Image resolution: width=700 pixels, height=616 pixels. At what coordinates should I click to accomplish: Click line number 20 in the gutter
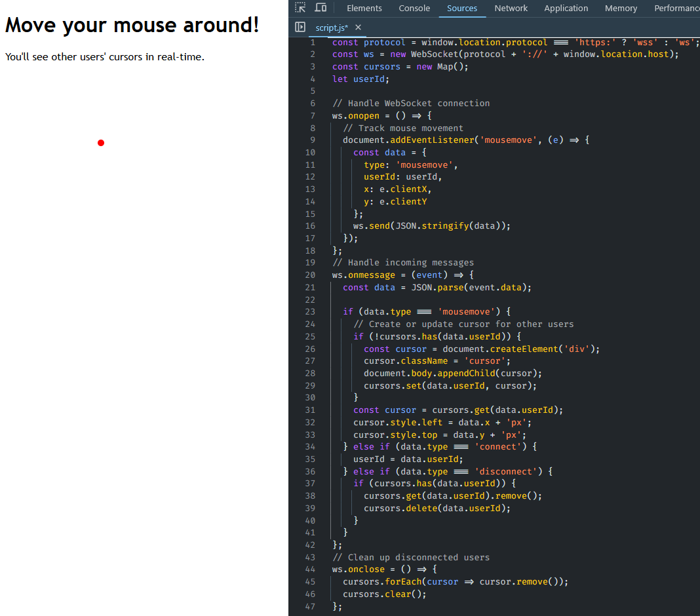coord(310,275)
